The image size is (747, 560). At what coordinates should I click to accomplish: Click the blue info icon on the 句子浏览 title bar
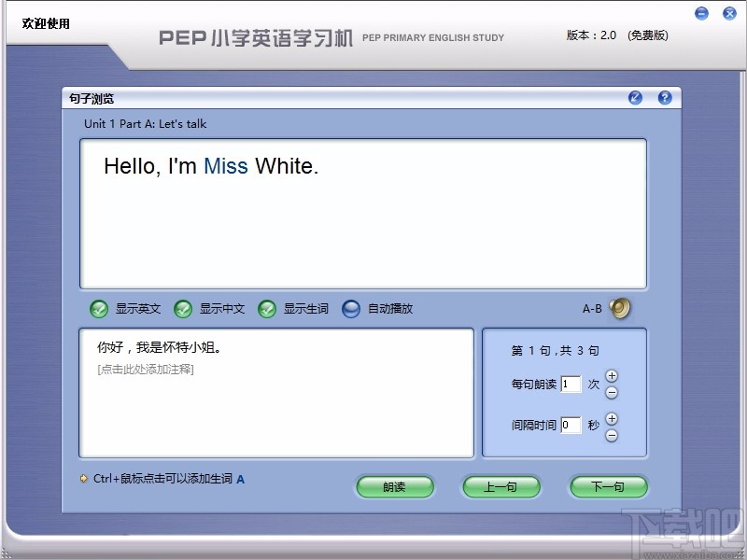tap(636, 97)
